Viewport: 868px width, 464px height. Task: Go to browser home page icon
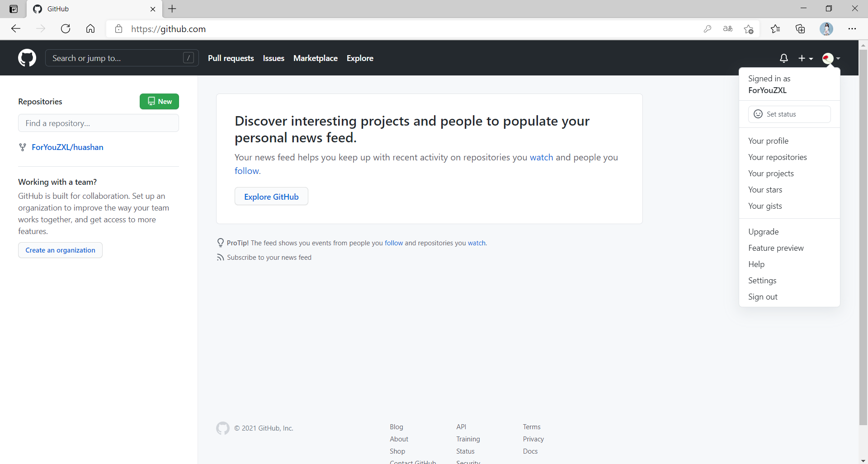[90, 29]
